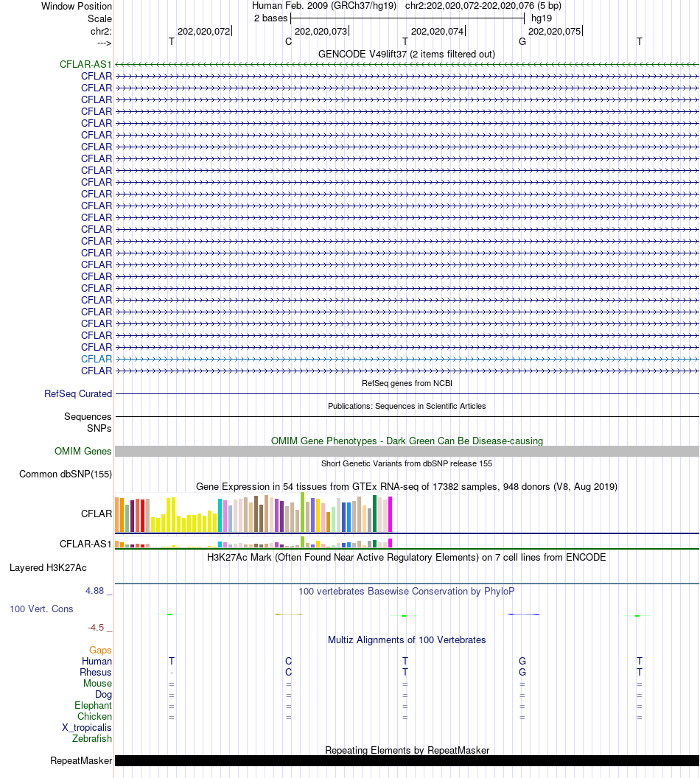Click the C base in the top sequence row

point(288,42)
